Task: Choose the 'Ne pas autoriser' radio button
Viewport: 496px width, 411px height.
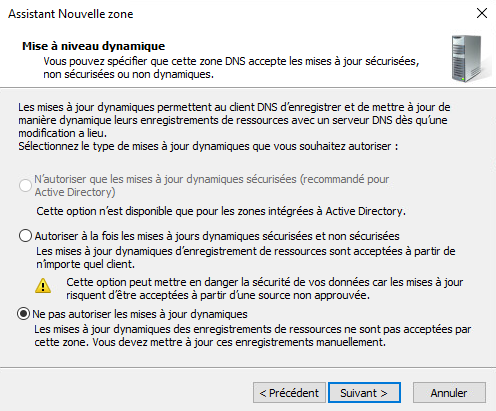Action: pos(23,314)
